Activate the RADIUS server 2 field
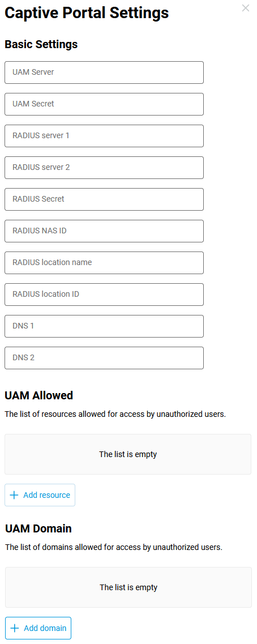 (x=104, y=168)
